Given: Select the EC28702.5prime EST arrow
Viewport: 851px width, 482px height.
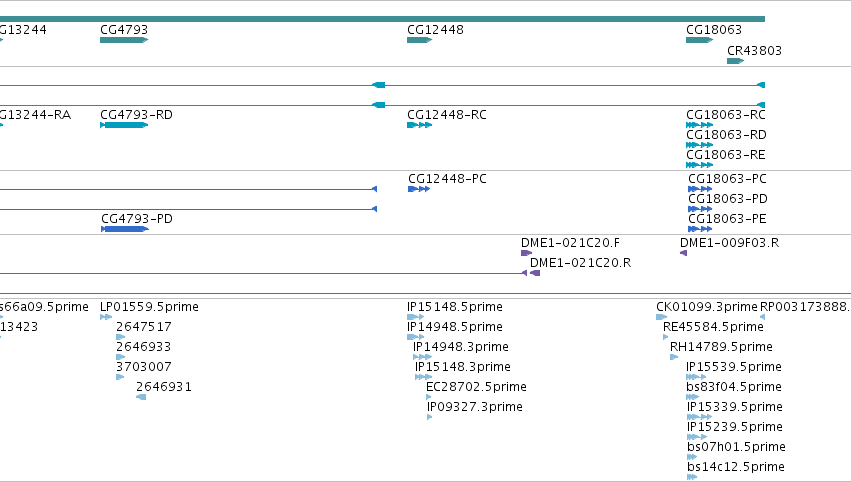Looking at the screenshot, I should (429, 397).
